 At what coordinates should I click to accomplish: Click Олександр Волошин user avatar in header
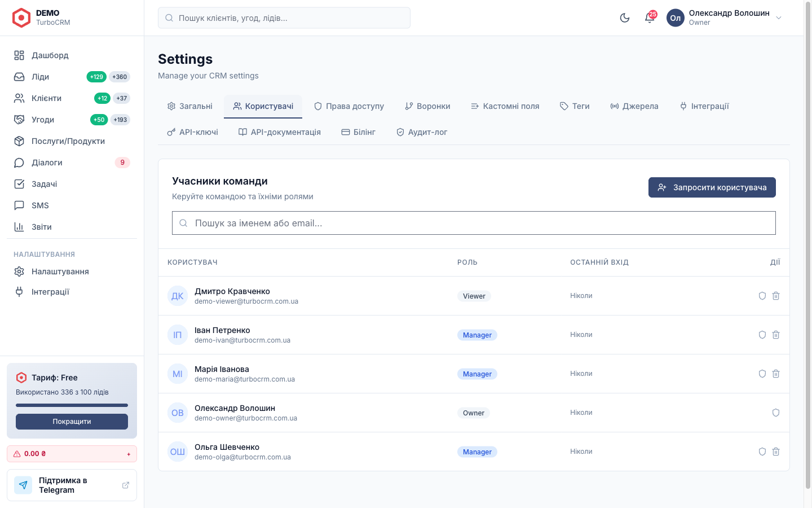(x=676, y=18)
